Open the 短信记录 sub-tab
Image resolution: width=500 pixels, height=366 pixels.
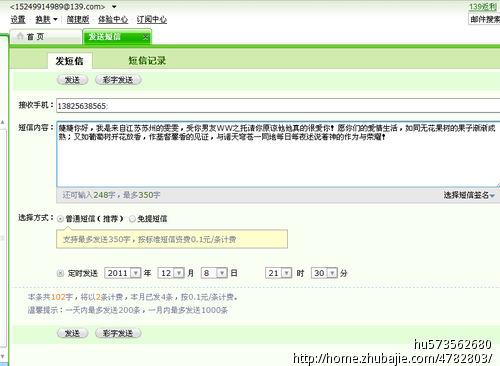click(147, 61)
